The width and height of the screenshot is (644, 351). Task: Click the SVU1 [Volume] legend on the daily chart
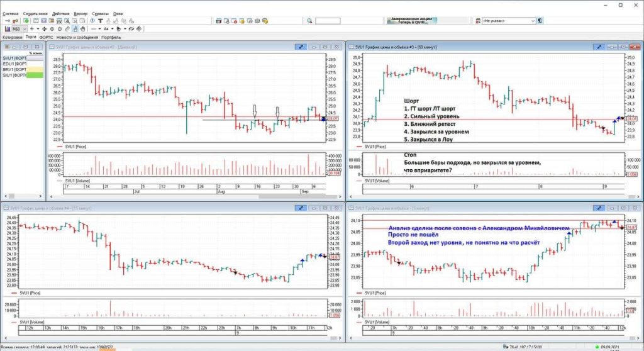[77, 181]
